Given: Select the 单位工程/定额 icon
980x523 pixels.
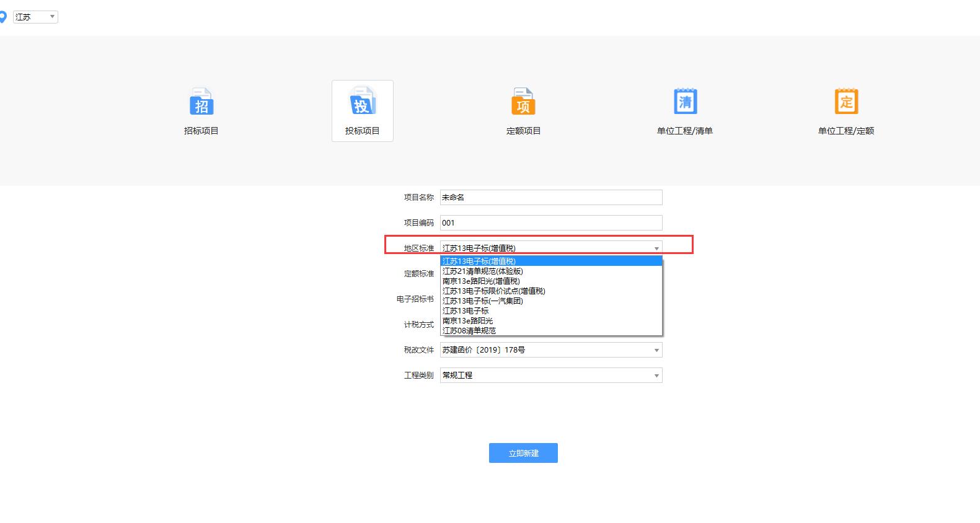Looking at the screenshot, I should (x=846, y=102).
